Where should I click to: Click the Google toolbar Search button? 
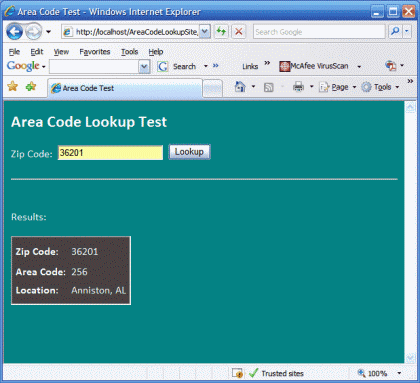click(177, 66)
